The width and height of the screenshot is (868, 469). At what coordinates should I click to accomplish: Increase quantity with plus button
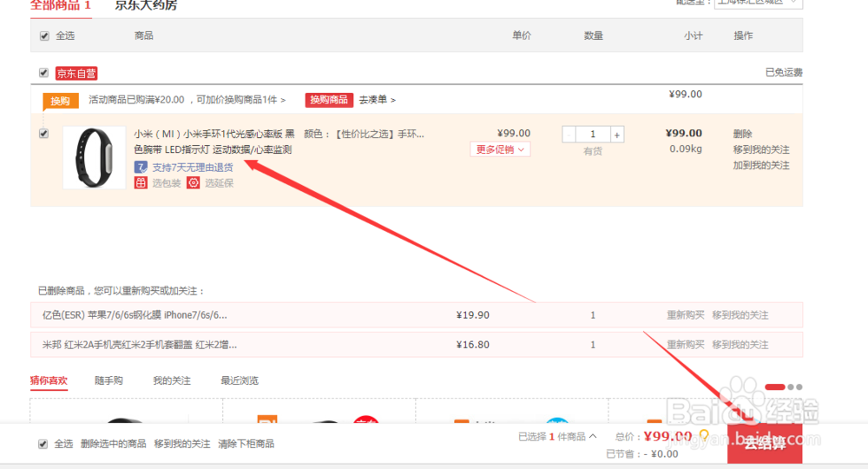[x=616, y=135]
